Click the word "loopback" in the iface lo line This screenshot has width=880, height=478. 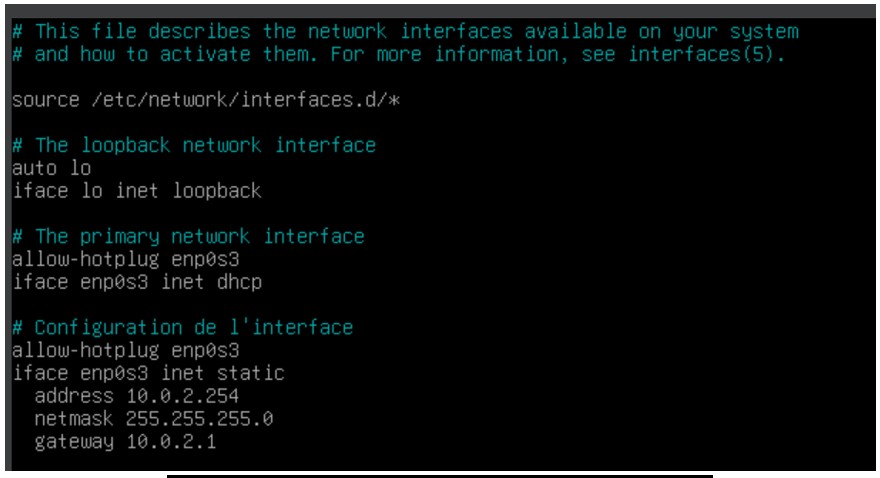coord(216,190)
